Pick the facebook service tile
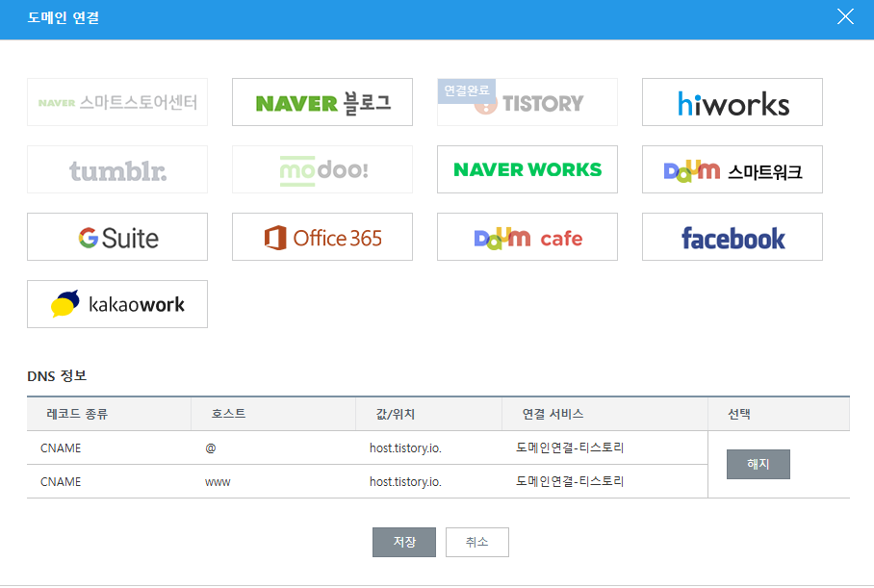Image resolution: width=874 pixels, height=588 pixels. click(733, 237)
